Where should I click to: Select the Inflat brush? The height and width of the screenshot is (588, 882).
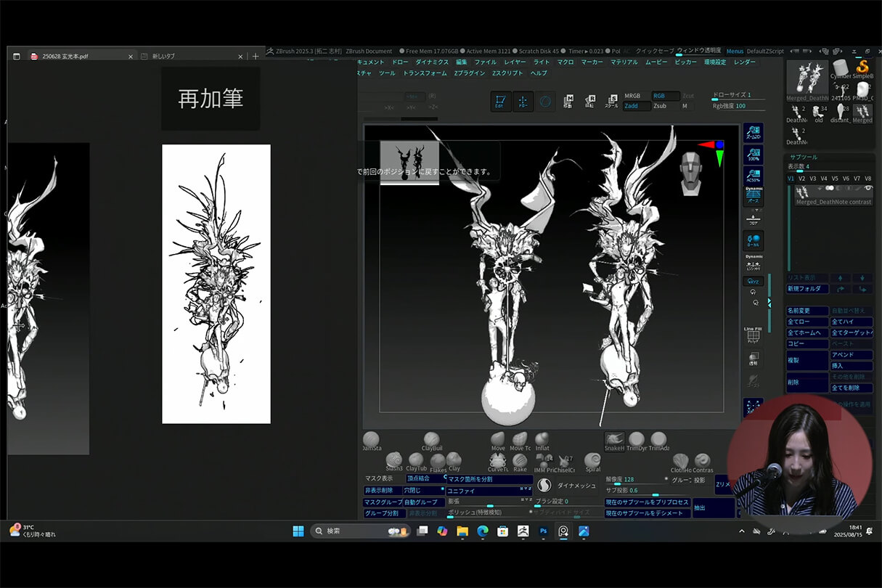542,439
